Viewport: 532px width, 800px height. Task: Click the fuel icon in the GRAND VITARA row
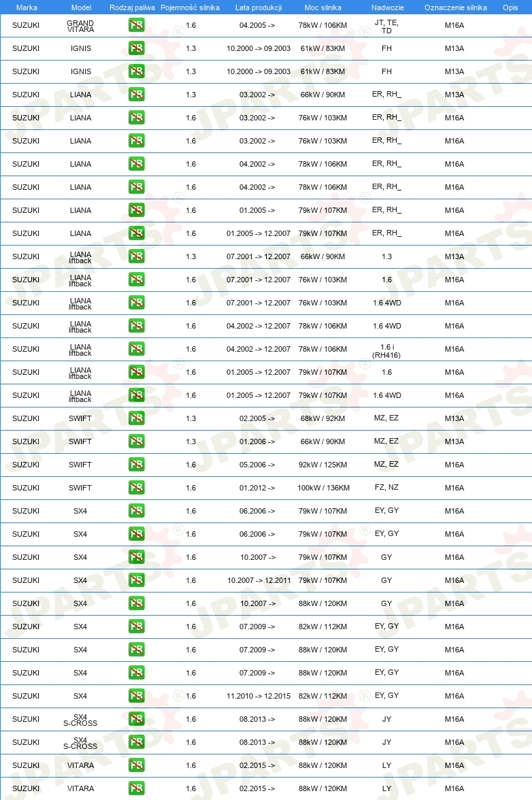pos(136,25)
